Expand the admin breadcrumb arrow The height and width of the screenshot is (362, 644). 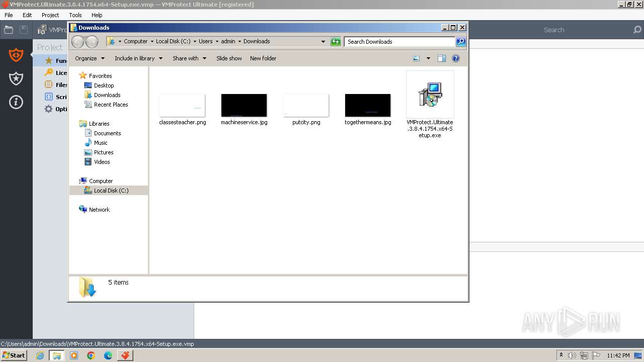tap(239, 42)
